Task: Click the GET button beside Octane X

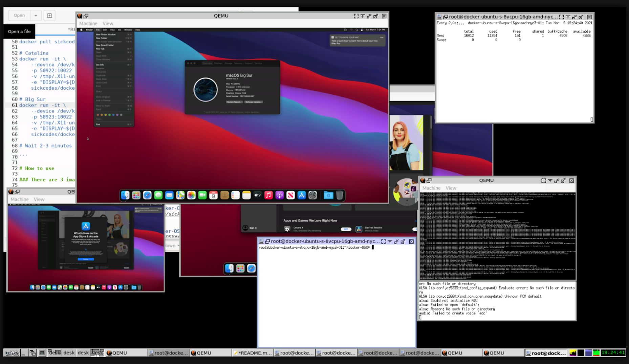Action: click(346, 229)
